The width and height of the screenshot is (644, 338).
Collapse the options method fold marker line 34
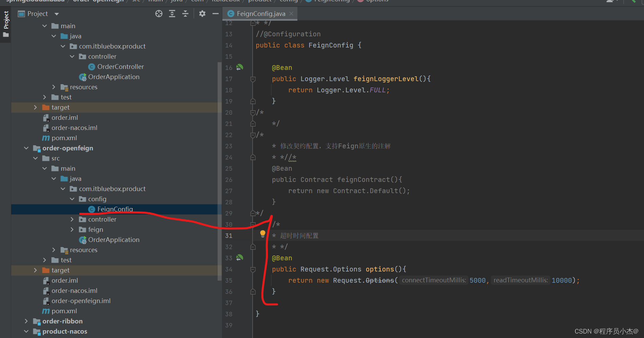pos(253,269)
